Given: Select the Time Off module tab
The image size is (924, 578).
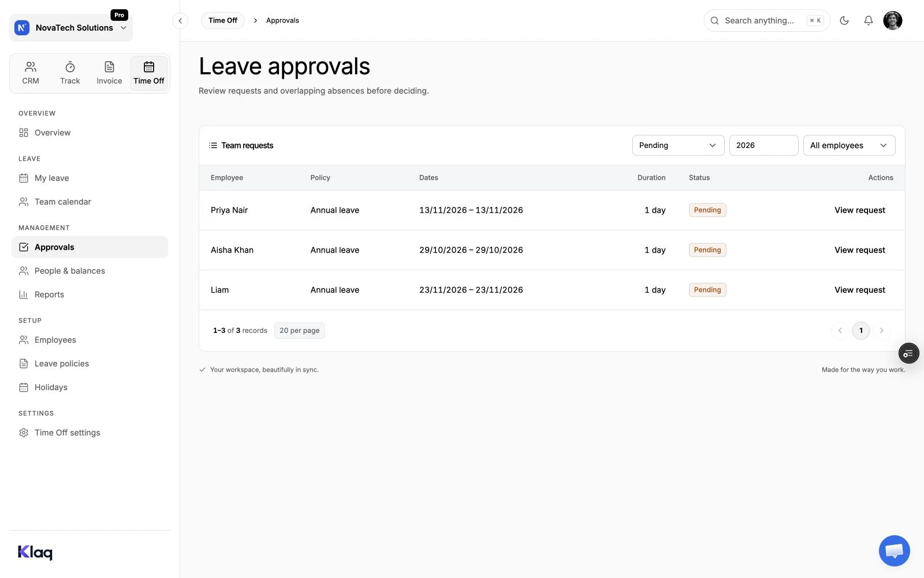Looking at the screenshot, I should [149, 73].
